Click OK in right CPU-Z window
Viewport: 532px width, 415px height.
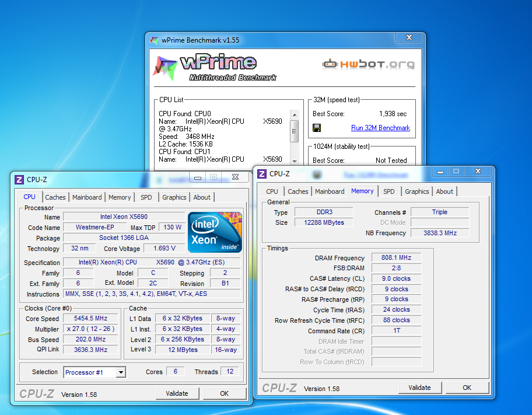[x=467, y=388]
